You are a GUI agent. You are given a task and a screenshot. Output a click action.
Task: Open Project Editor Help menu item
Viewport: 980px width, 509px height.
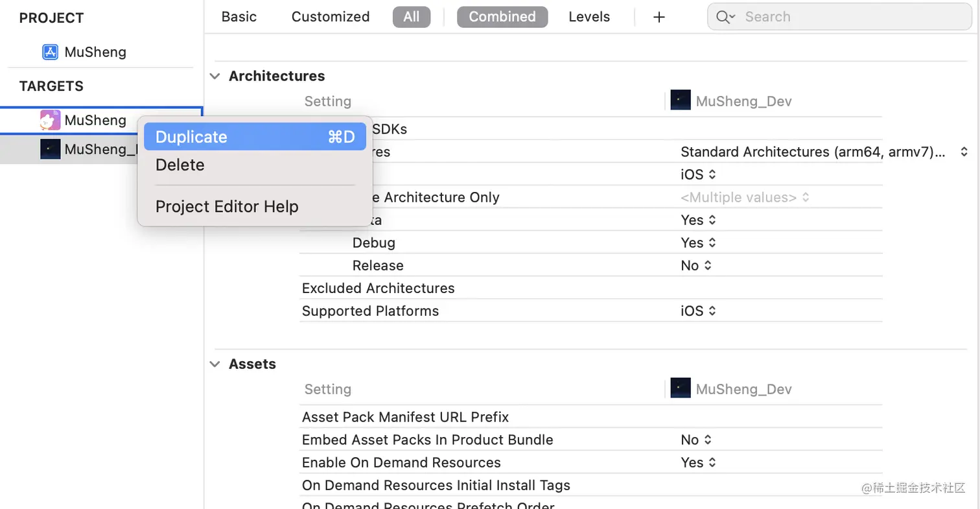point(227,207)
